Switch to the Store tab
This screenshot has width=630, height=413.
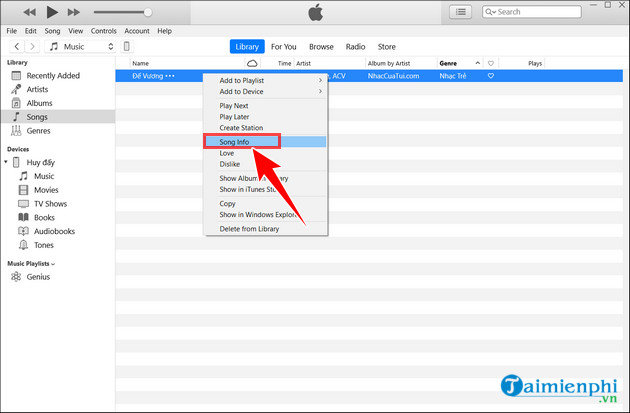(387, 47)
